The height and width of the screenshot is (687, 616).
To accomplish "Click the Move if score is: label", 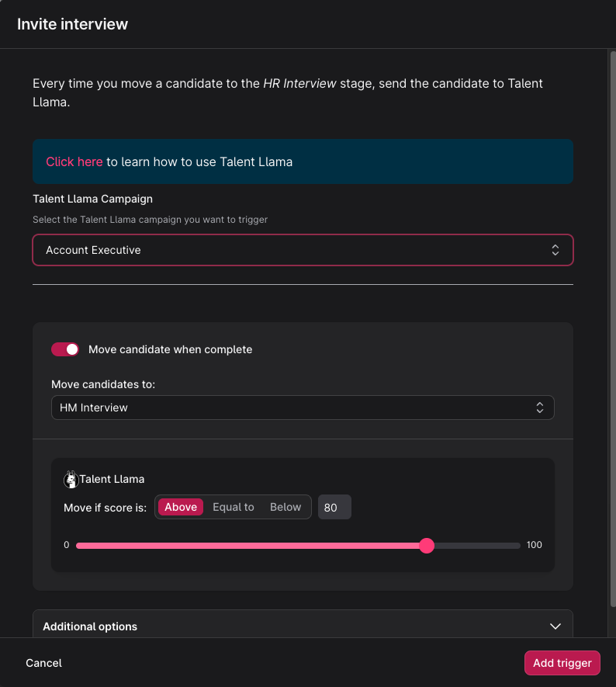I will click(105, 508).
